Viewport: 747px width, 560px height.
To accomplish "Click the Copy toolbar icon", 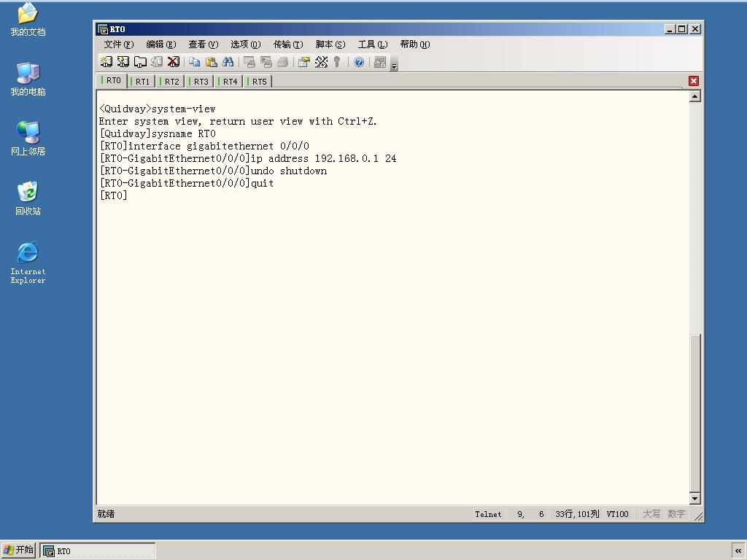I will pyautogui.click(x=194, y=62).
